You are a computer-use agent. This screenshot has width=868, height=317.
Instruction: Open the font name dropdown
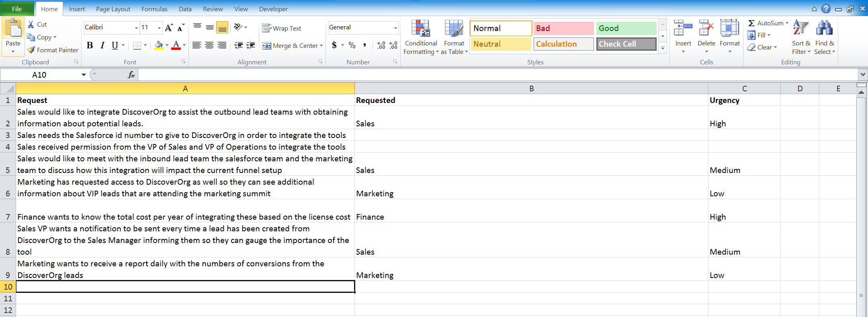[x=136, y=28]
